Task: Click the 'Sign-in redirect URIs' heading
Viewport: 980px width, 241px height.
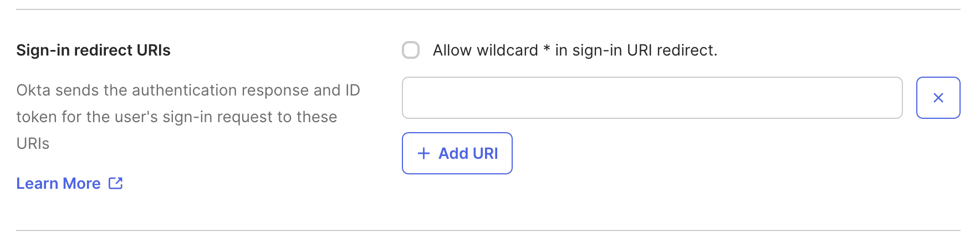Action: [93, 50]
